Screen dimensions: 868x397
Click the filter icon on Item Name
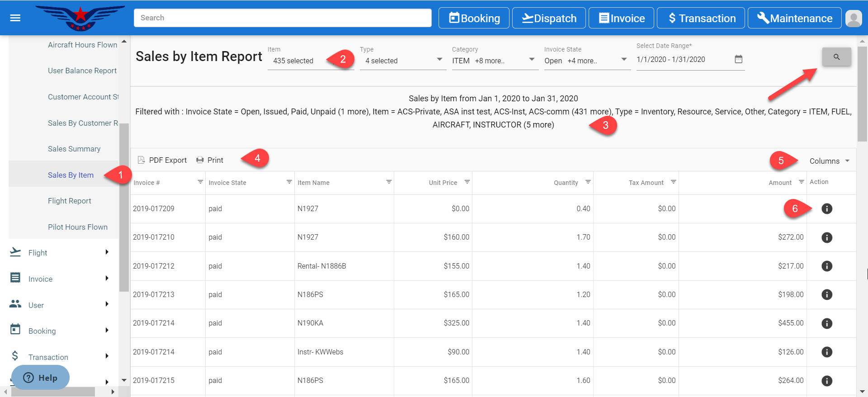point(388,182)
